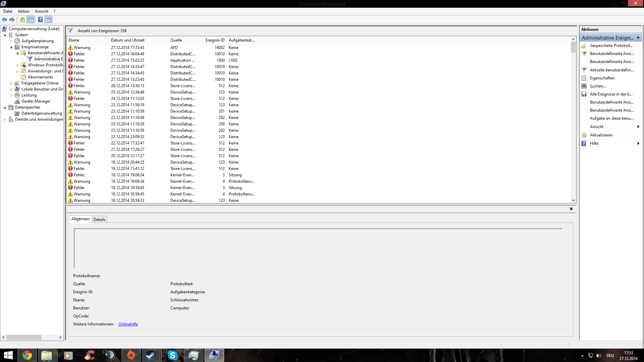The image size is (644, 362).
Task: Open the Onlinehilfe link
Action: coord(128,324)
